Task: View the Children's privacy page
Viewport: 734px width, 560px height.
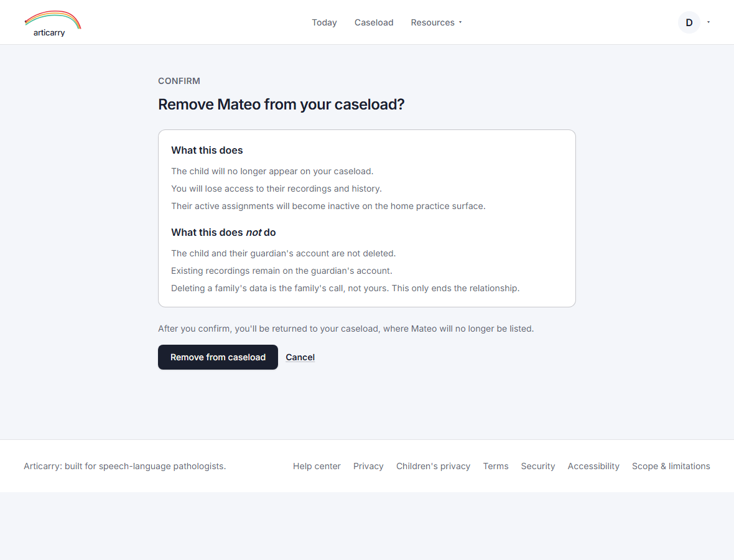Action: [434, 466]
